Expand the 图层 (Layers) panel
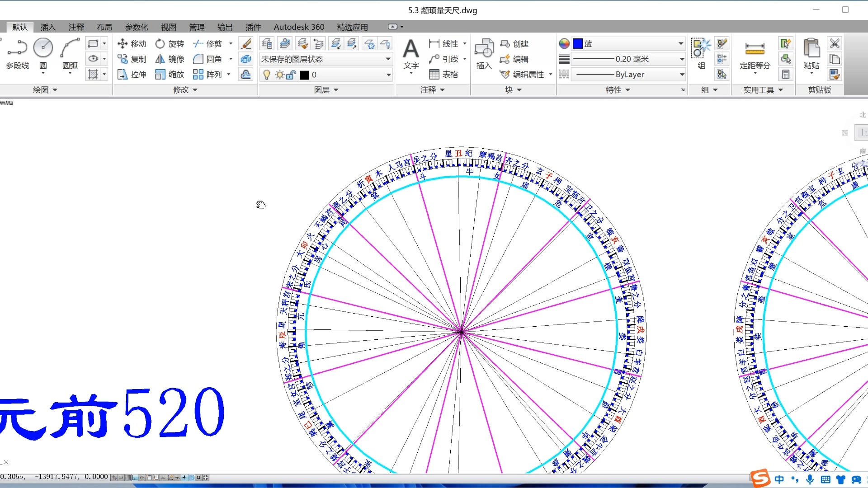The width and height of the screenshot is (868, 488). [326, 90]
